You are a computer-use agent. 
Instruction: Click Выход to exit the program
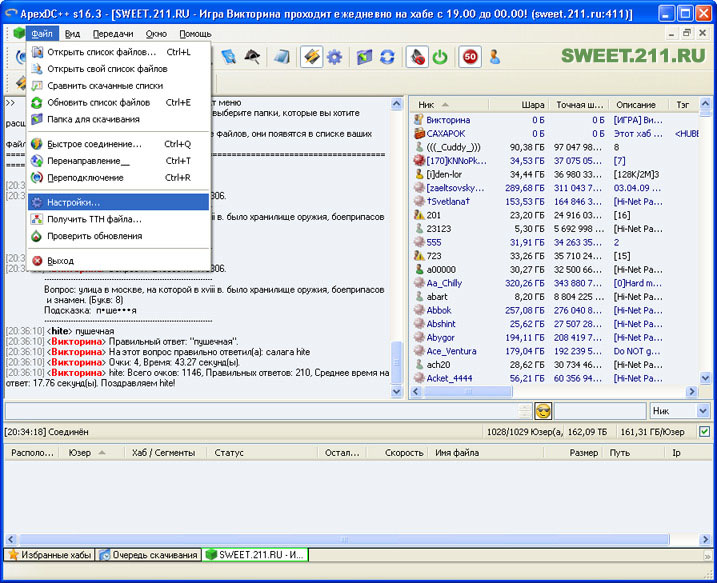(119, 261)
